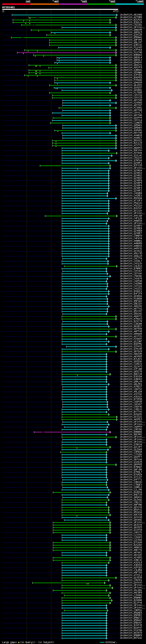This screenshot has width=146, height=644.
Task: Select hit label UniRef100_A7PYE6
Action: click(131, 75)
